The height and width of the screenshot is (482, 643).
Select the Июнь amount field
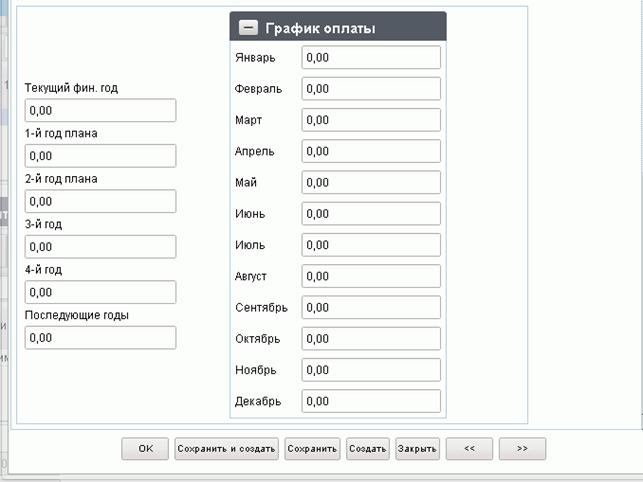pyautogui.click(x=371, y=213)
